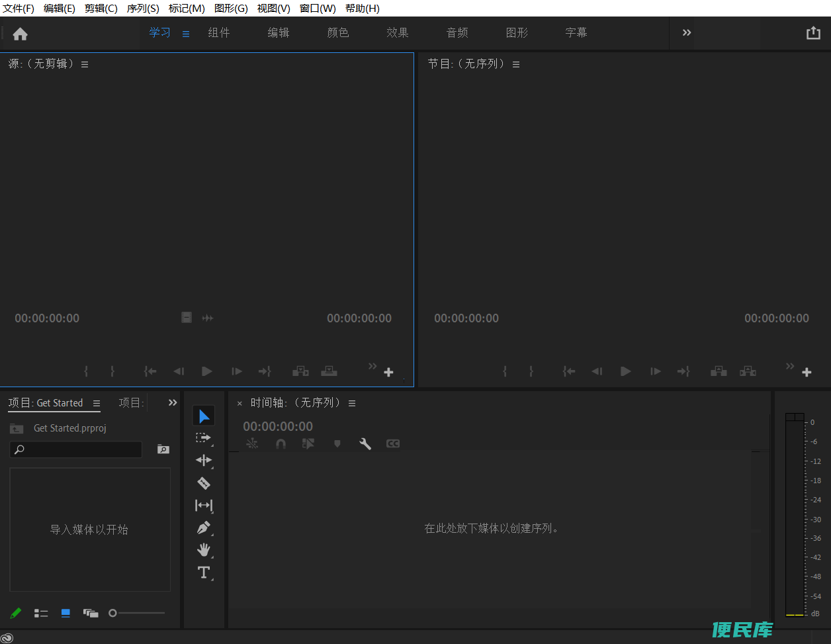Click the export share icon at top right
The height and width of the screenshot is (644, 831).
[x=813, y=33]
